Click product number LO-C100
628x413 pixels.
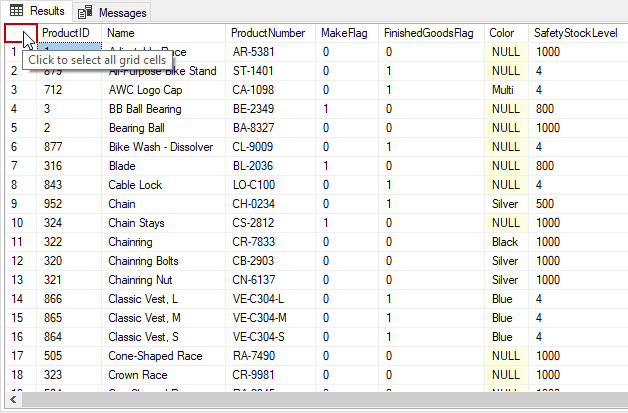(x=271, y=185)
